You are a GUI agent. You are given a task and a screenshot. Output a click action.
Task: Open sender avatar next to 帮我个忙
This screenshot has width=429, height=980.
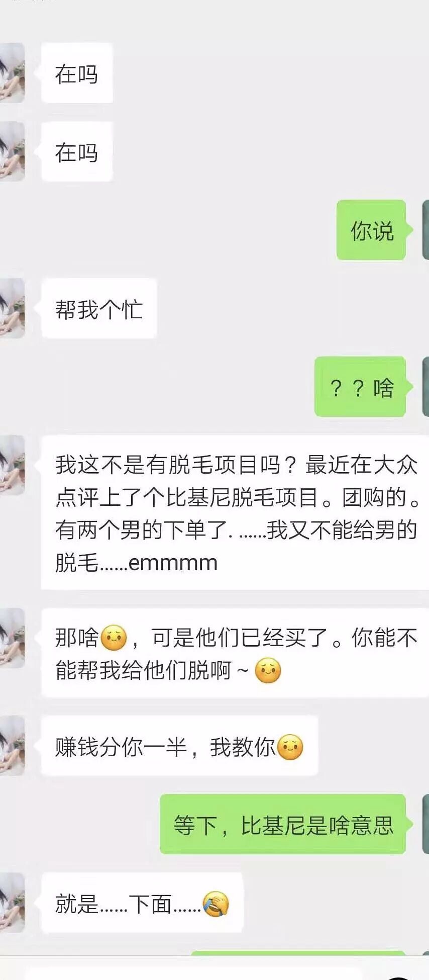[x=12, y=308]
